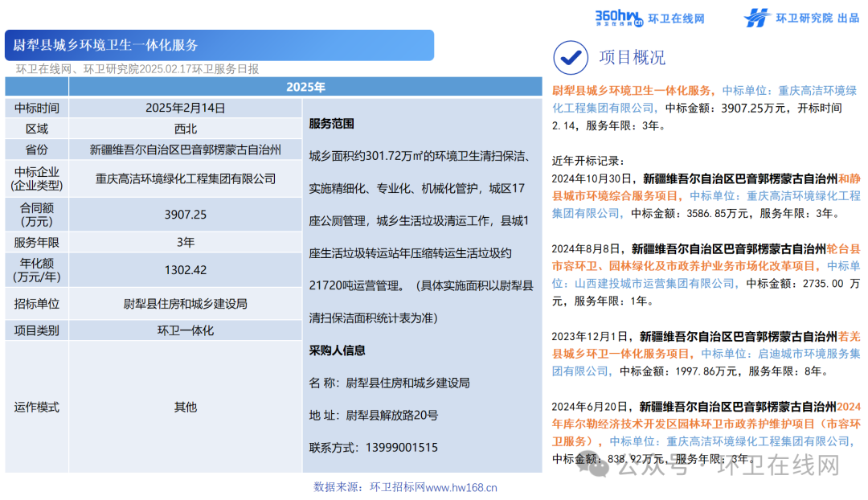Select line starting 21720吨运营管理

pos(420,285)
